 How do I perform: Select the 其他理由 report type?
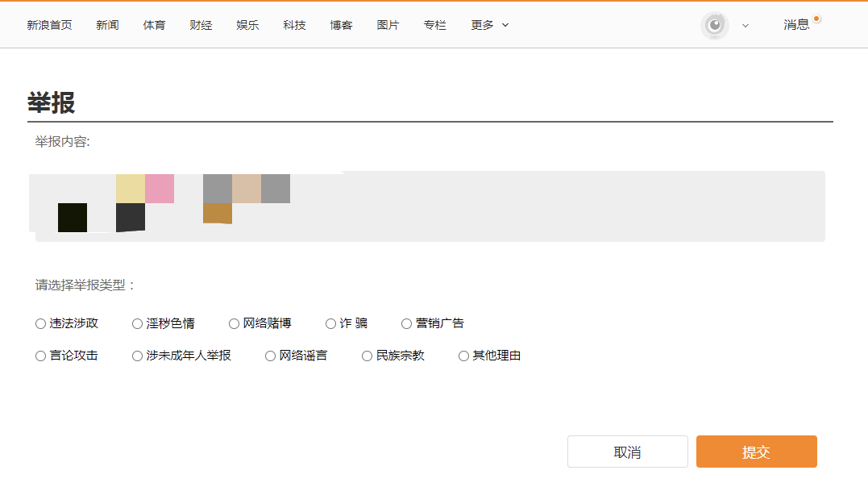pyautogui.click(x=464, y=356)
